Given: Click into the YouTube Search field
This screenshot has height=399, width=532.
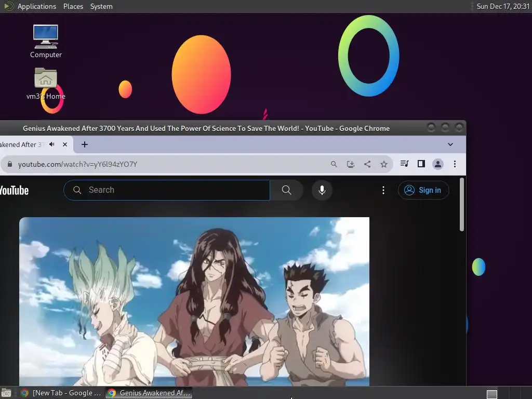Looking at the screenshot, I should click(x=167, y=190).
